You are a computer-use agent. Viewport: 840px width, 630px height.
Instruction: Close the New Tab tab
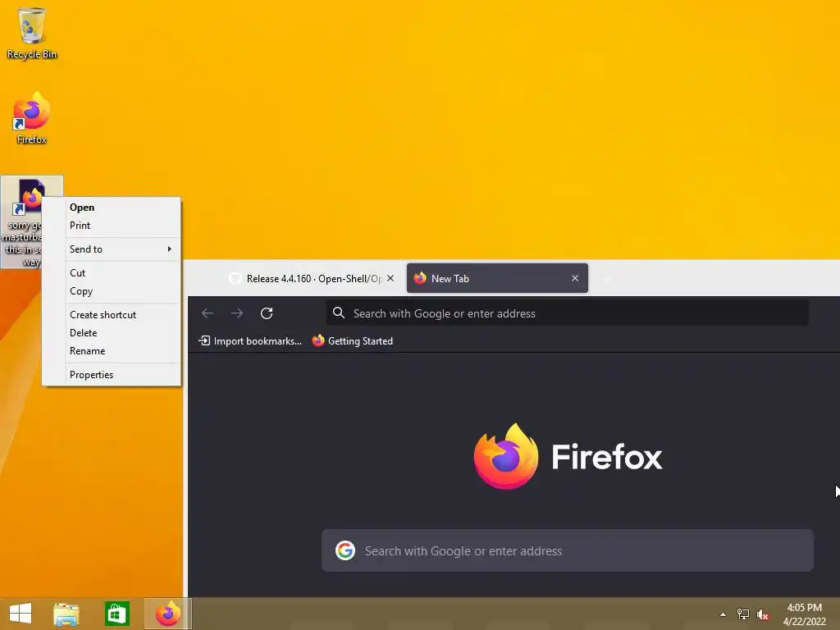[575, 278]
